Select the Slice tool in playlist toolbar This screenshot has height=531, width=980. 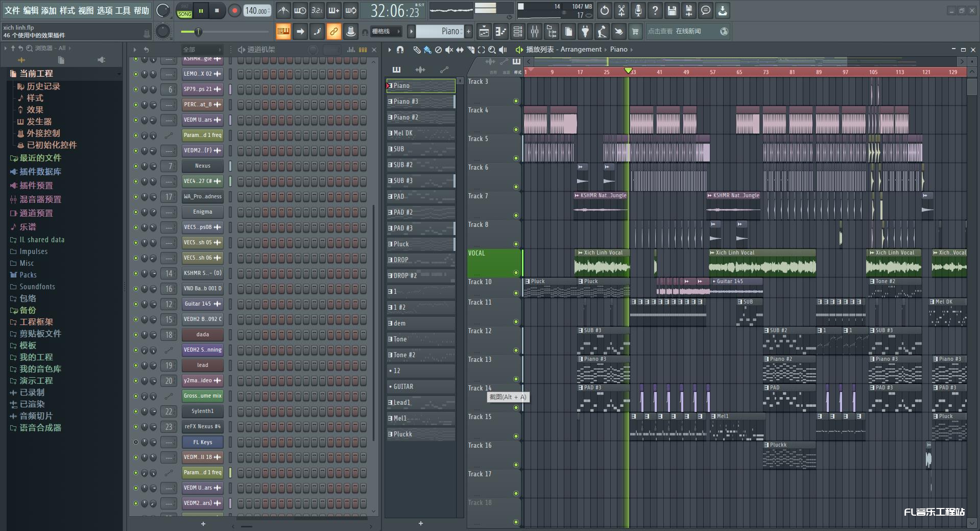(x=470, y=50)
